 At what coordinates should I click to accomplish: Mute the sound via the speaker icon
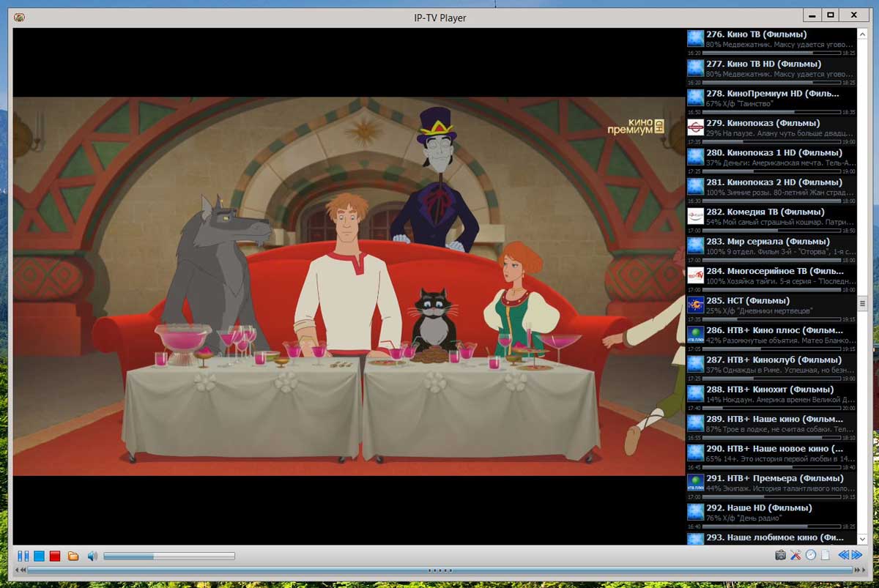[92, 557]
